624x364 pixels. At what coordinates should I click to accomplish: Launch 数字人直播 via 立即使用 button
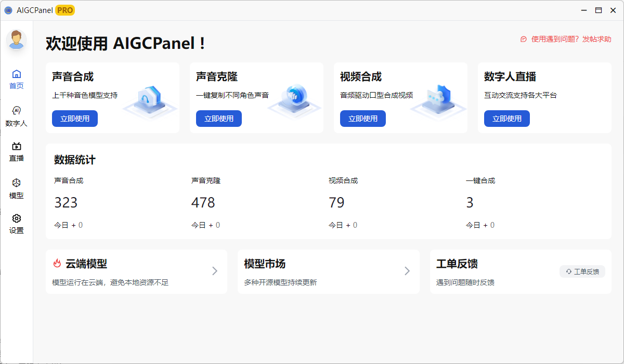click(x=506, y=119)
